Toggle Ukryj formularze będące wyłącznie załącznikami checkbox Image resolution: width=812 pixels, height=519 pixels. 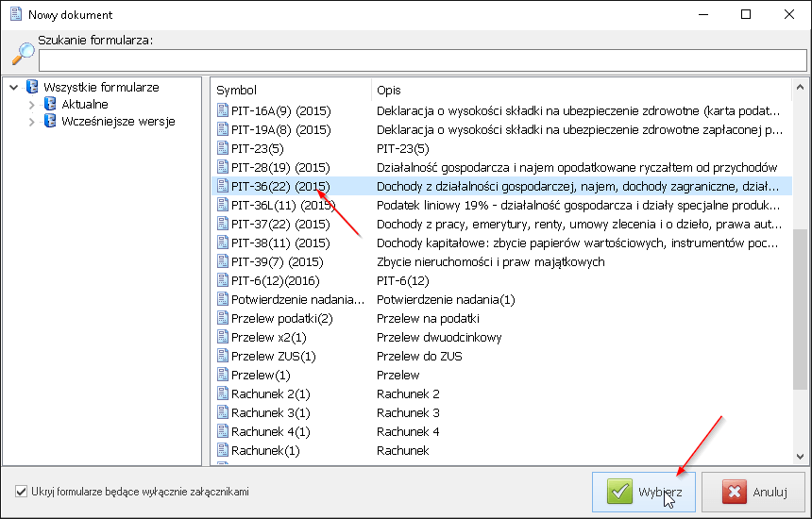pos(22,492)
